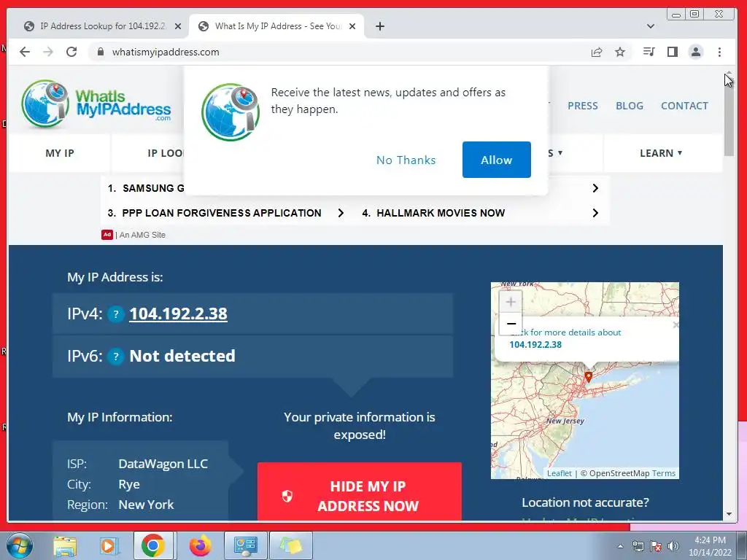Switch to Chrome in the taskbar
The width and height of the screenshot is (747, 560).
click(153, 545)
